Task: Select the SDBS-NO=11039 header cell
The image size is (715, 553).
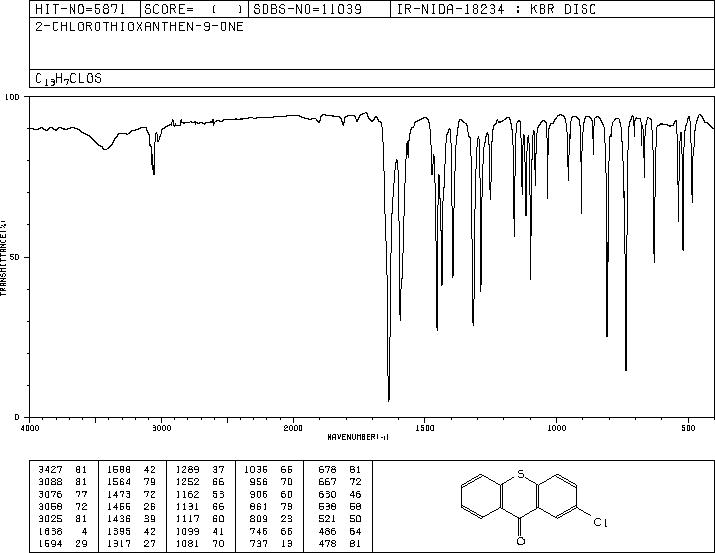Action: (319, 9)
